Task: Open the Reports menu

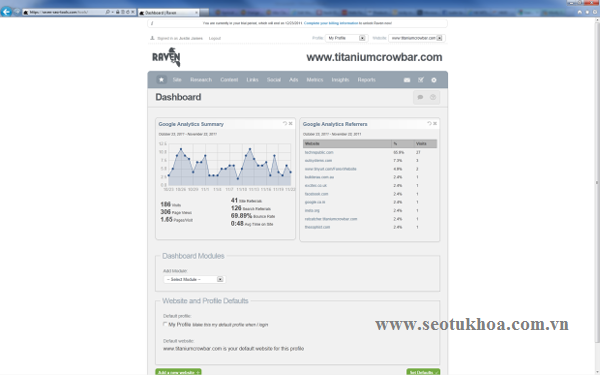Action: 367,80
